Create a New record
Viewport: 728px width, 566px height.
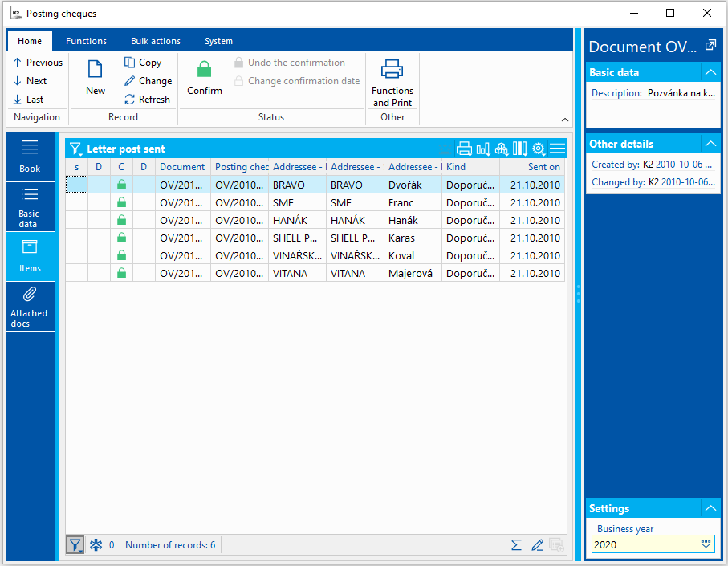point(96,77)
